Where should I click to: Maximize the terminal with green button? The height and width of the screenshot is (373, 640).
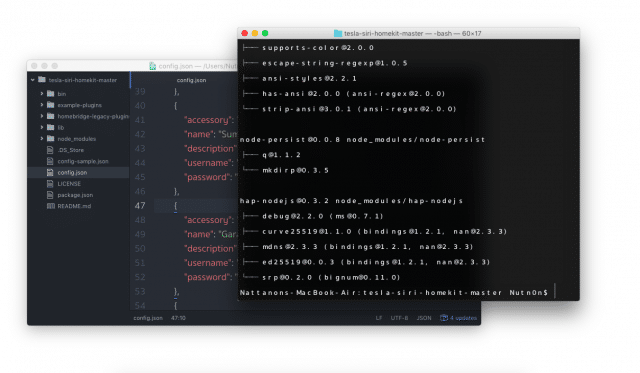(265, 33)
